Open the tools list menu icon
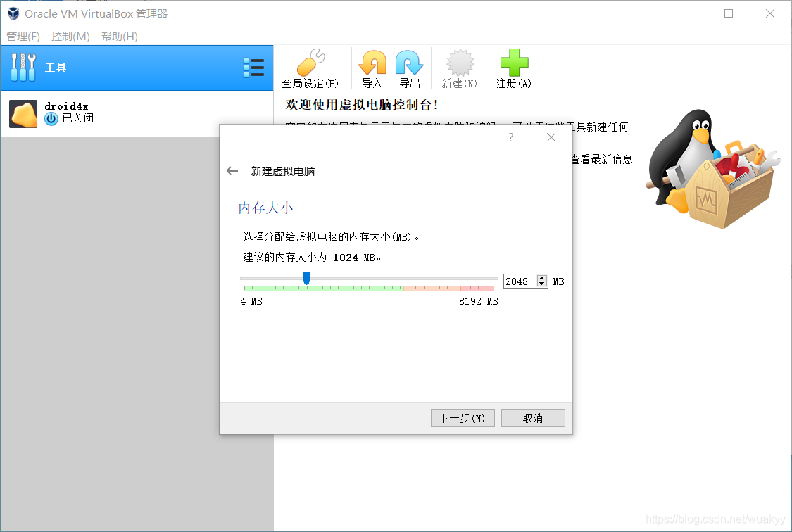Image resolution: width=792 pixels, height=532 pixels. tap(253, 68)
